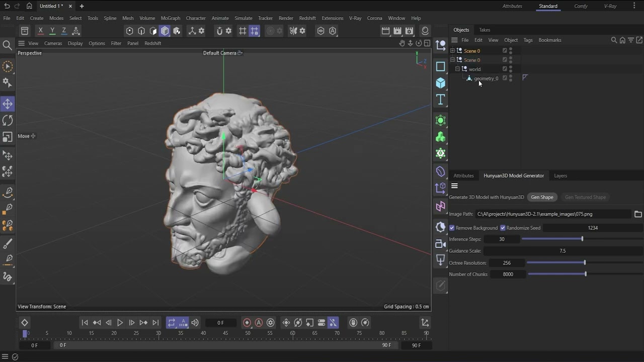The image size is (644, 362).
Task: Click the Gen Textured Shape button
Action: click(585, 197)
